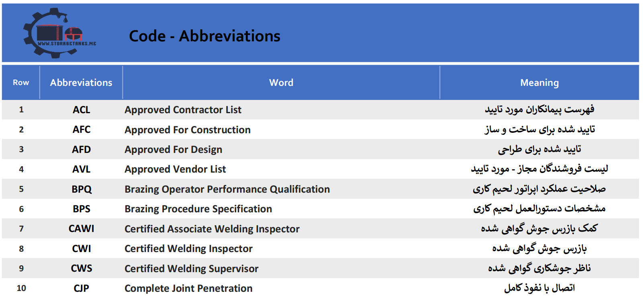The height and width of the screenshot is (297, 644).
Task: Click the ACL abbreviation cell
Action: pos(82,110)
